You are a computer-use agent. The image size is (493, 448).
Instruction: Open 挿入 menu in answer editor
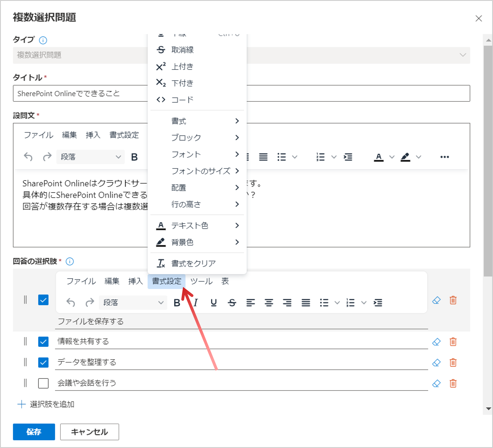(135, 281)
